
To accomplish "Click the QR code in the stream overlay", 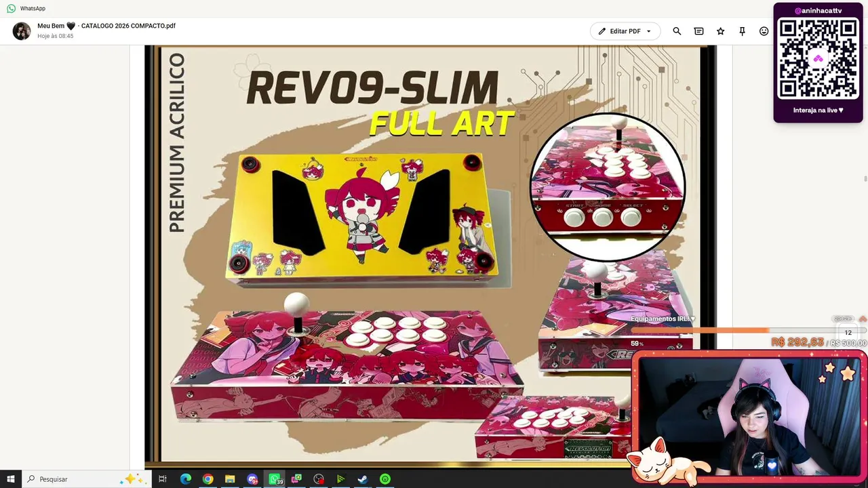I will coord(818,58).
